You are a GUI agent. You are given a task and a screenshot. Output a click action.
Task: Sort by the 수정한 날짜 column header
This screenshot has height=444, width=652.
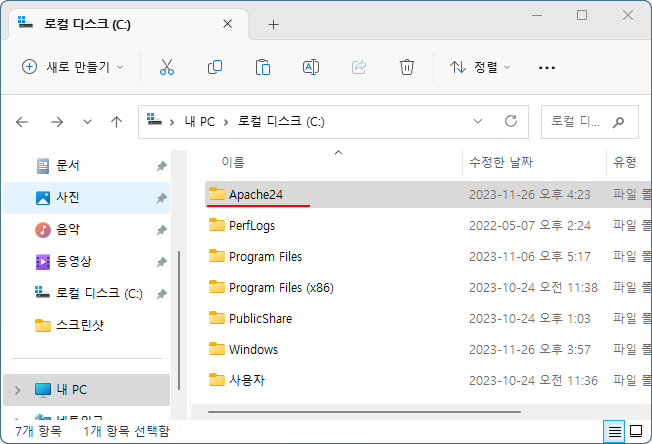(501, 162)
